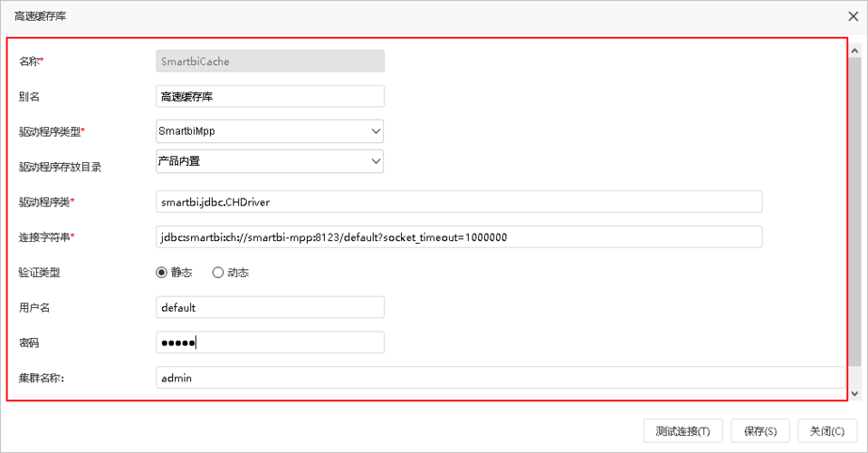Screen dimensions: 868x453
Task: Click the 集群名称 label text
Action: pyautogui.click(x=42, y=378)
